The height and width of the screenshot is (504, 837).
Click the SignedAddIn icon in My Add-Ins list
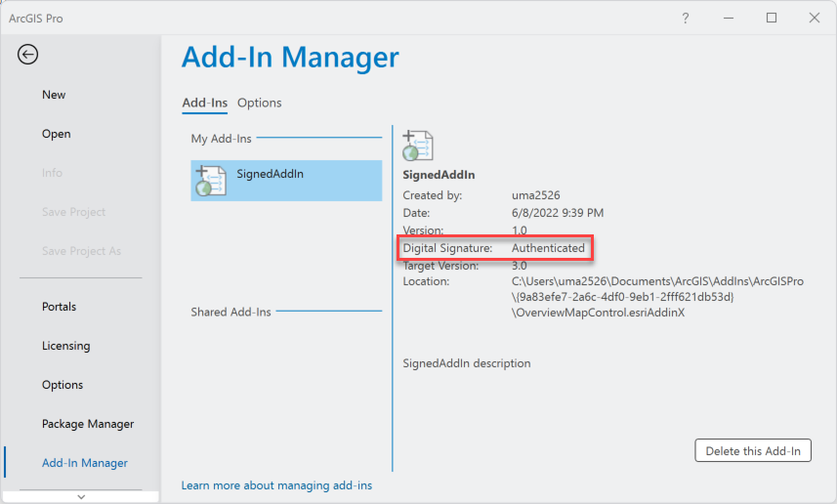(211, 181)
